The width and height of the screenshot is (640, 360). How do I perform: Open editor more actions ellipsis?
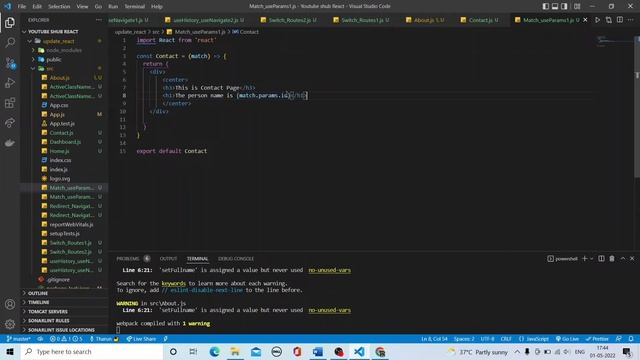tap(631, 20)
